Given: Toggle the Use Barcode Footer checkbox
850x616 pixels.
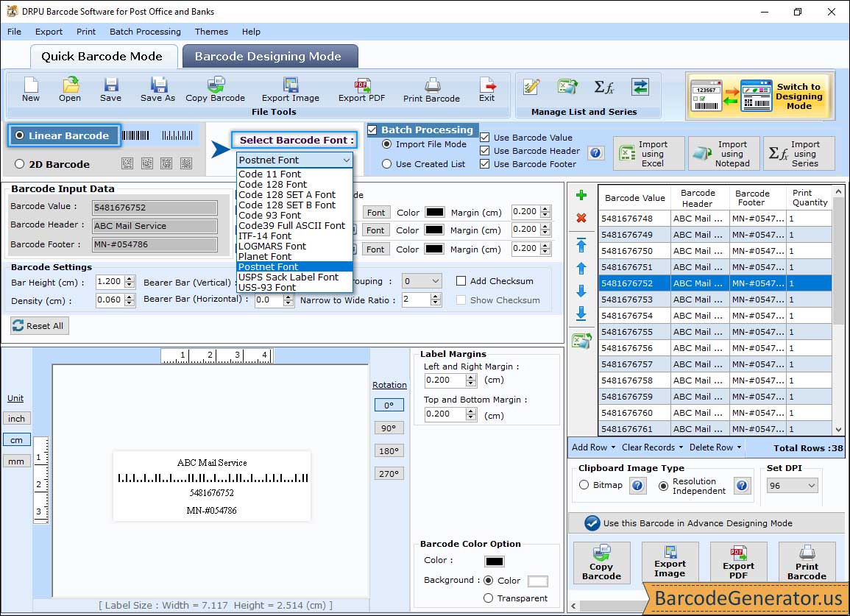Looking at the screenshot, I should click(x=485, y=164).
